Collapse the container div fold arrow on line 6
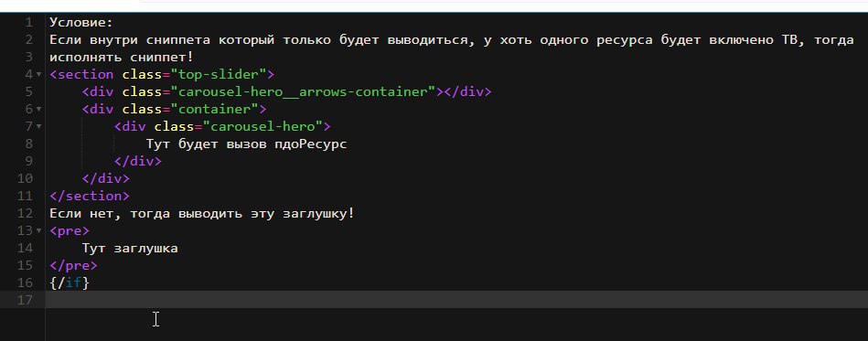Screen dimensions: 868x341 coord(38,110)
